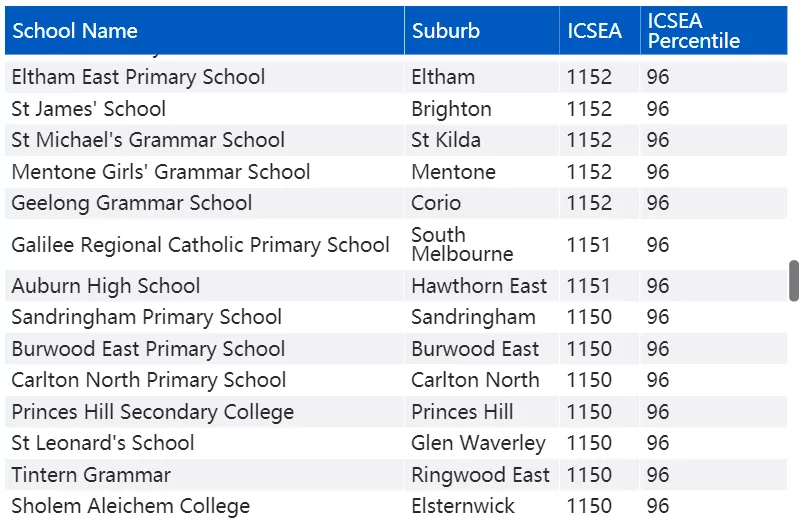Click the Geelong Grammar School entry
Viewport: 800px width, 520px height.
tap(132, 203)
